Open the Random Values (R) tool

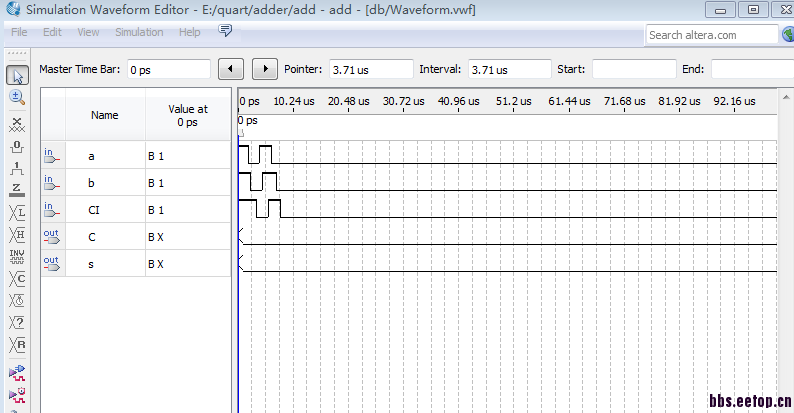coord(17,345)
